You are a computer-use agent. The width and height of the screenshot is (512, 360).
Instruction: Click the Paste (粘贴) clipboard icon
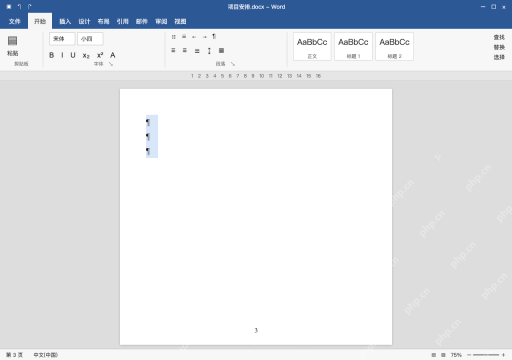click(x=13, y=41)
